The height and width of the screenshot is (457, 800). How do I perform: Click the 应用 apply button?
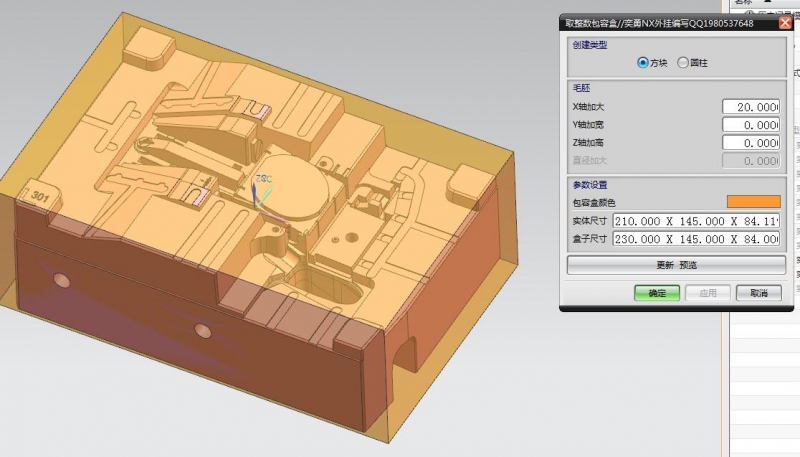coord(707,293)
